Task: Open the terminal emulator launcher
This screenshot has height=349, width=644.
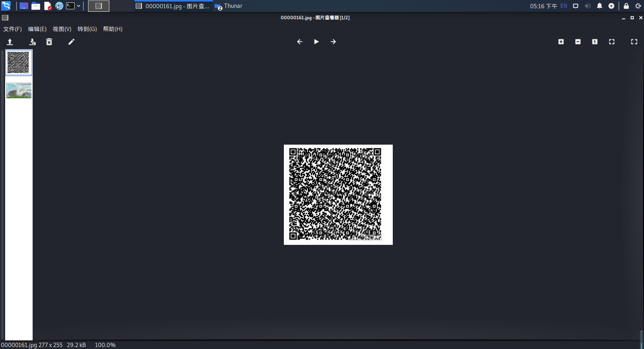Action: tap(70, 6)
